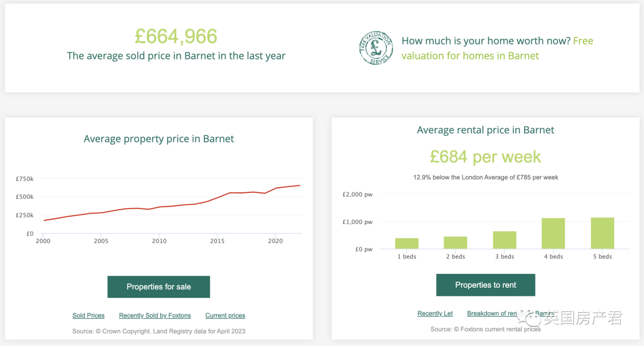This screenshot has width=644, height=346.
Task: Click the Average rental price in Barnet heading
Action: tap(485, 130)
